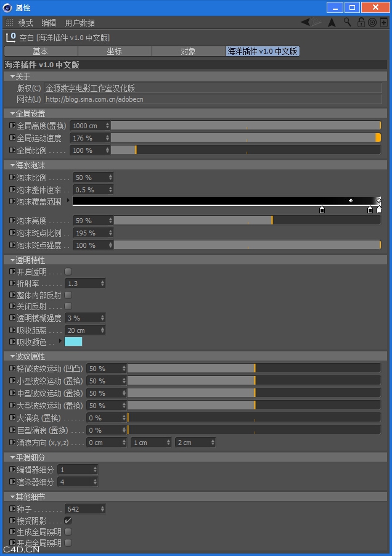
Task: Click animation dot for 全局运动速度
Action: coord(12,137)
